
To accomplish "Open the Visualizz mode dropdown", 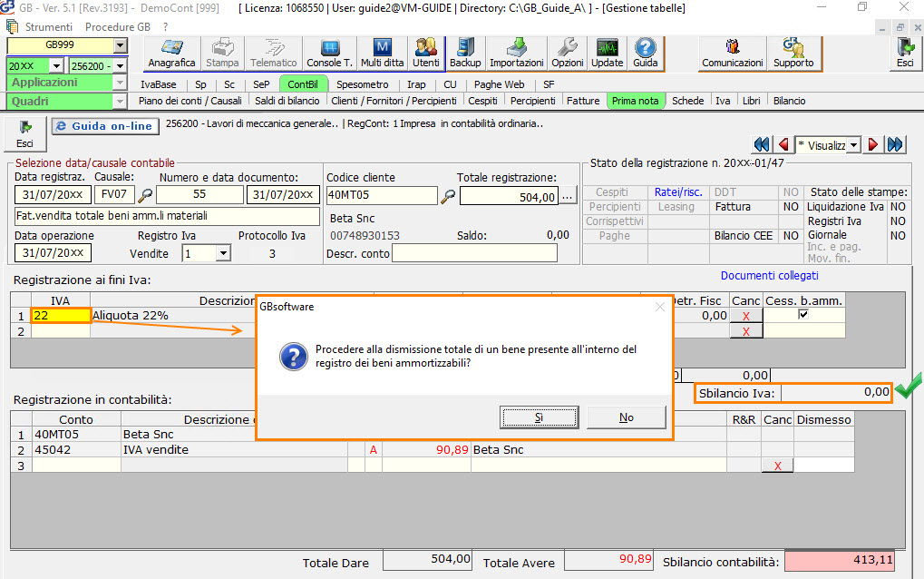I will click(x=853, y=145).
